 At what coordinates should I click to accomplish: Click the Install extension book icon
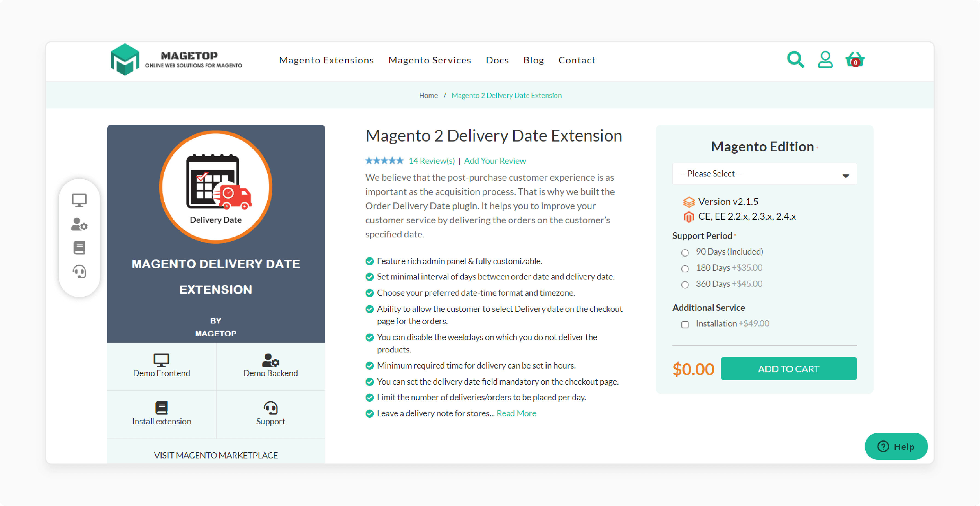[x=161, y=408]
